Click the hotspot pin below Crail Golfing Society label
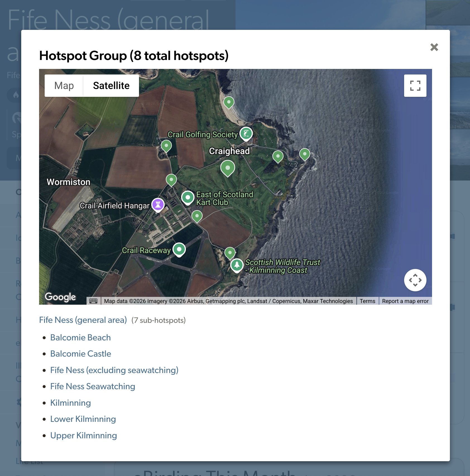Image resolution: width=470 pixels, height=476 pixels. point(166,146)
